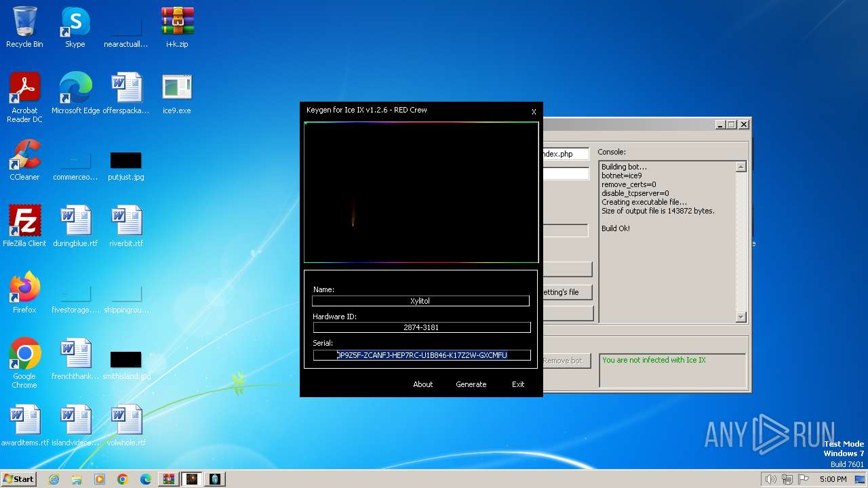
Task: Focus the Name field containing Xylitol
Action: (420, 301)
